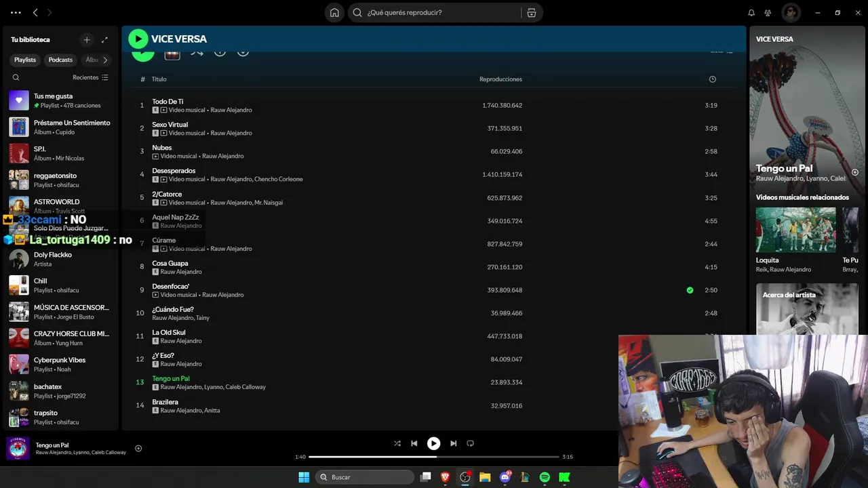Open the Tus me gusta playlist

click(60, 100)
